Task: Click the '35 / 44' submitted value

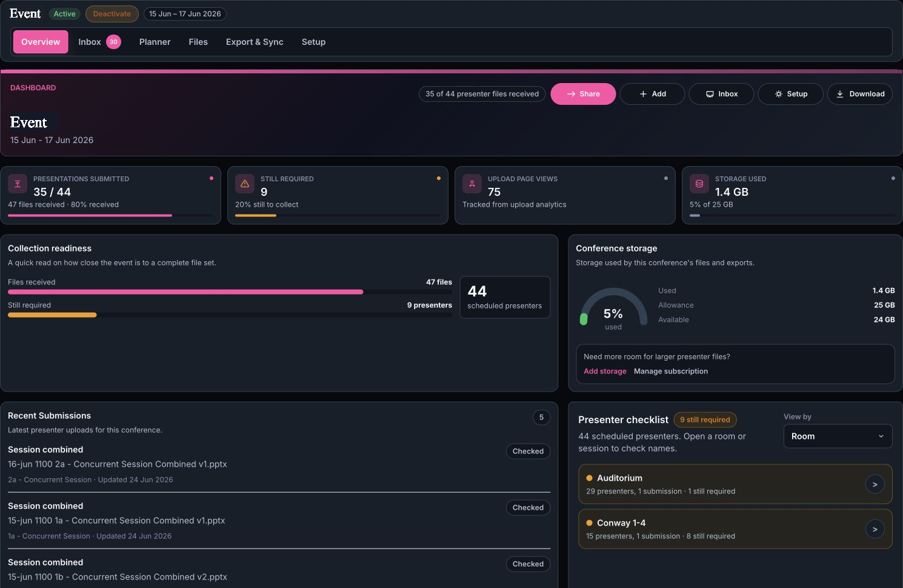Action: (x=52, y=192)
